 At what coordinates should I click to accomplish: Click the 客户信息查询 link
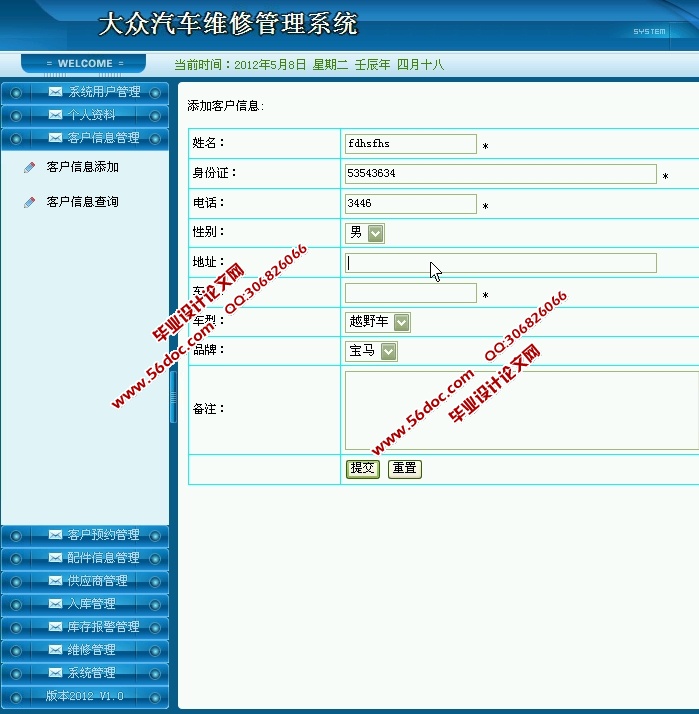coord(82,202)
